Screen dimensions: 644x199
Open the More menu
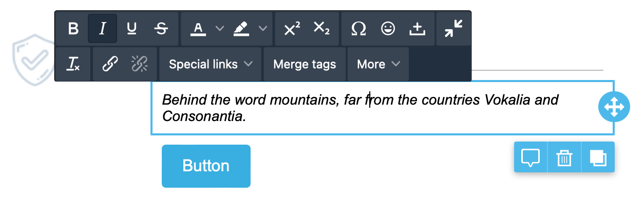pyautogui.click(x=378, y=64)
